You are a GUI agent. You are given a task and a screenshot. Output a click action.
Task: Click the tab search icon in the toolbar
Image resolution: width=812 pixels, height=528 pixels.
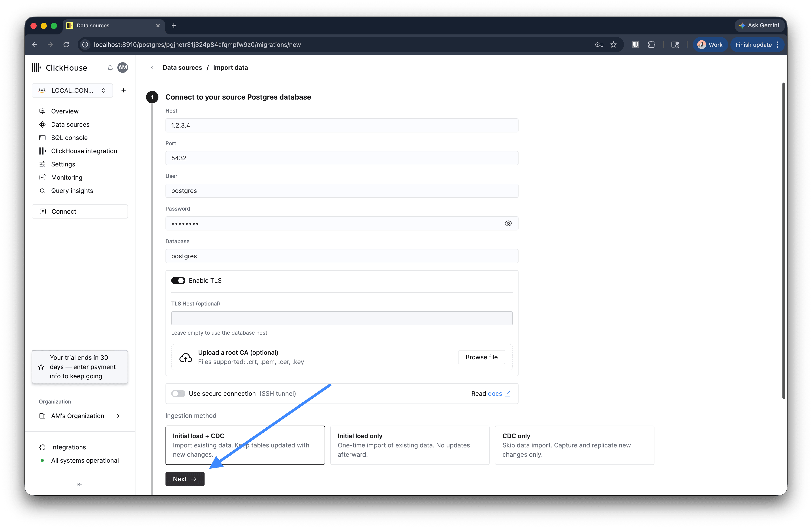675,45
